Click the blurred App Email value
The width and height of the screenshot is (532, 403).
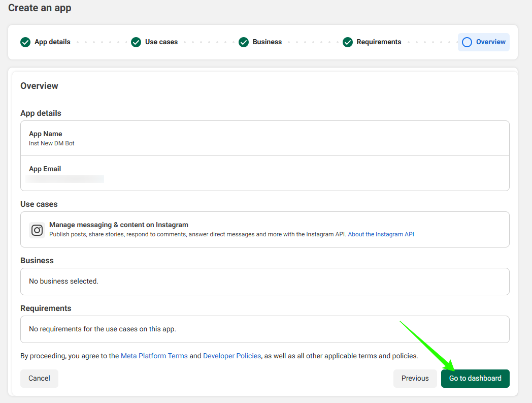pos(65,179)
